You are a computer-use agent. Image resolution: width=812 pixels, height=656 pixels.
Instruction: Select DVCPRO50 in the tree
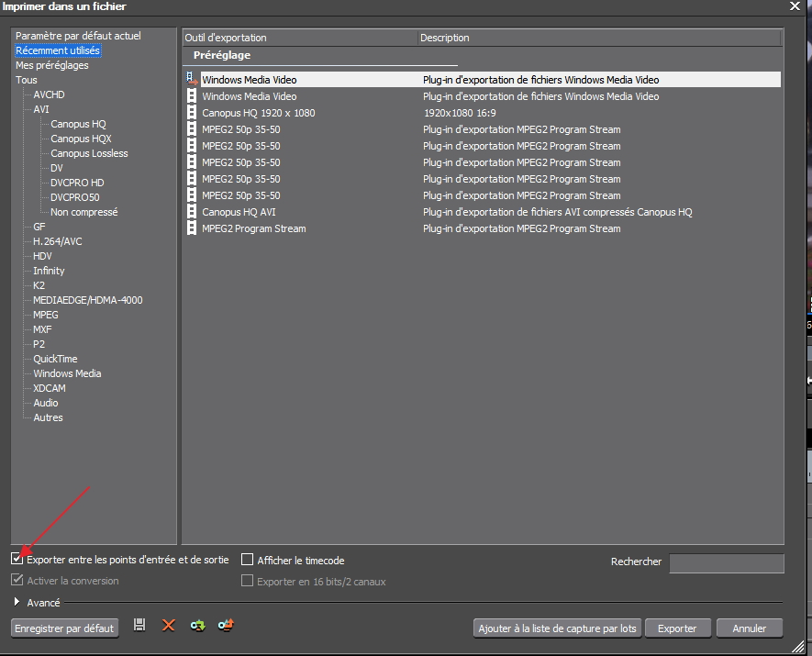75,197
